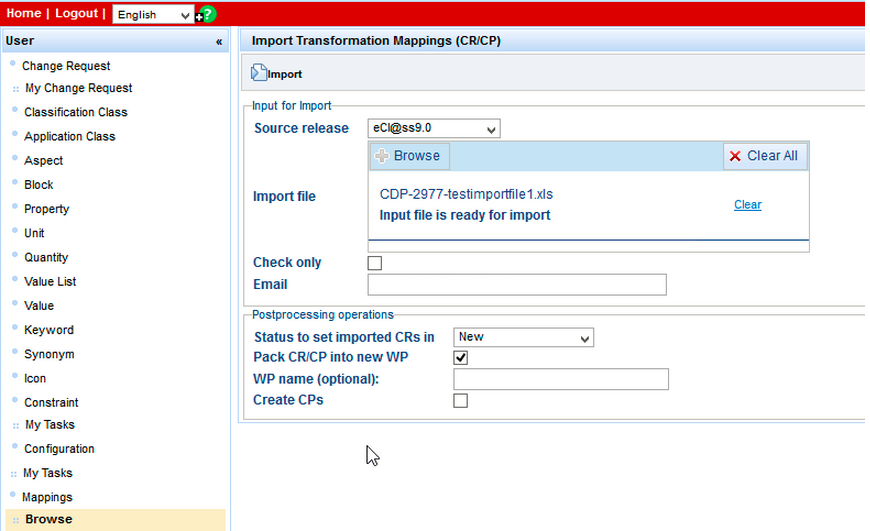Collapse the User sidebar panel
This screenshot has height=531, width=870.
point(219,41)
